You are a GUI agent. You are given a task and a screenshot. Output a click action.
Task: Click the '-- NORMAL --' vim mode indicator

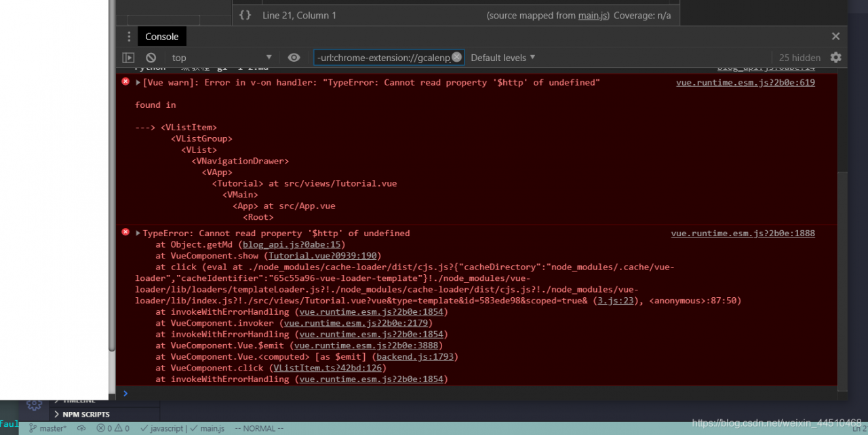tap(259, 428)
